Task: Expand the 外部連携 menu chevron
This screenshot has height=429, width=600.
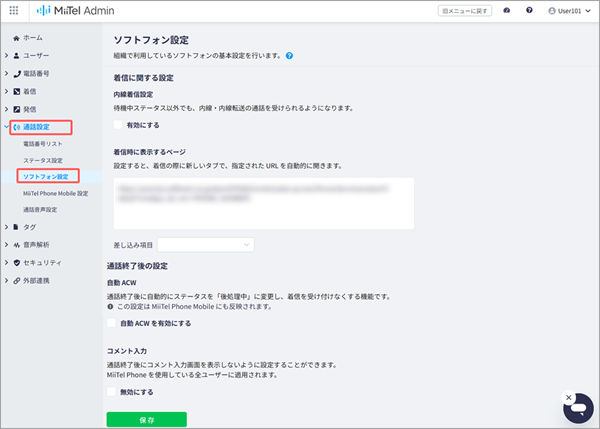Action: [x=7, y=281]
